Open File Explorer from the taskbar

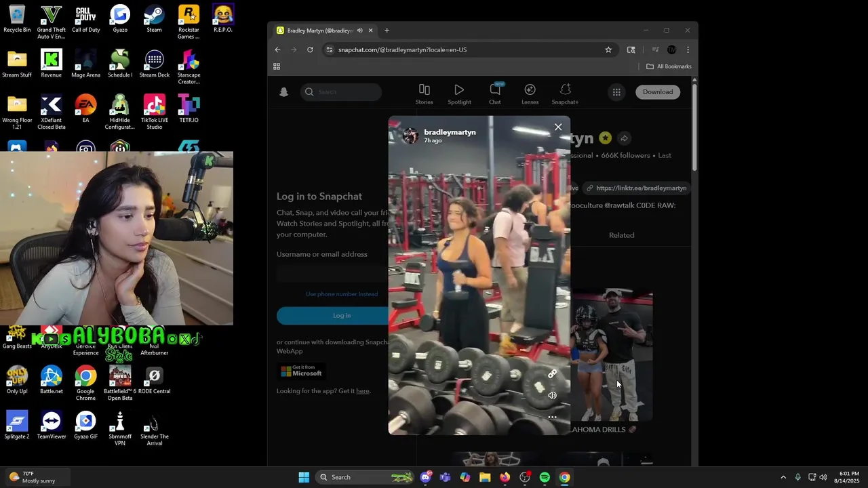tap(485, 477)
